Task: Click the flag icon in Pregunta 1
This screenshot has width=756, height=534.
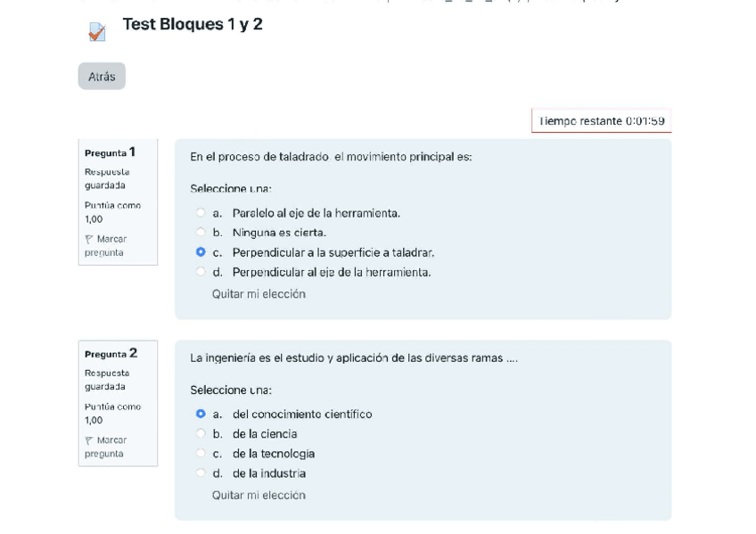Action: [x=88, y=240]
